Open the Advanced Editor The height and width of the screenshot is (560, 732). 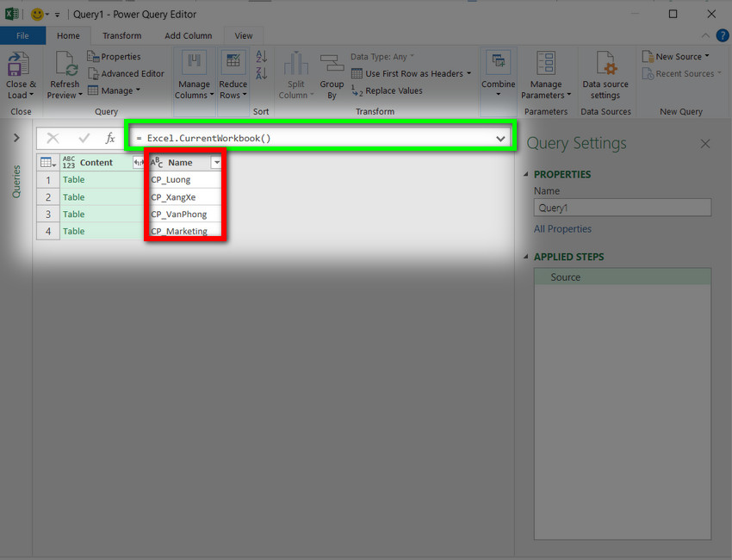(126, 74)
